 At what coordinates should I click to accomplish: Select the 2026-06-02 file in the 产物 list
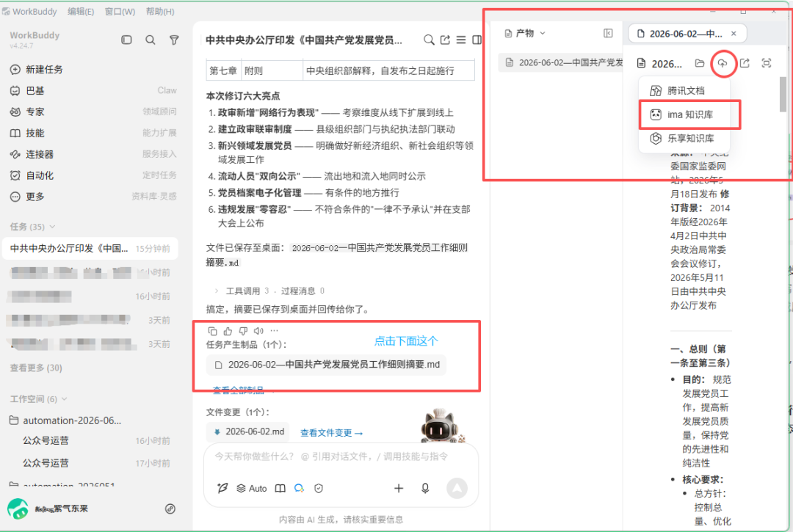[x=560, y=62]
